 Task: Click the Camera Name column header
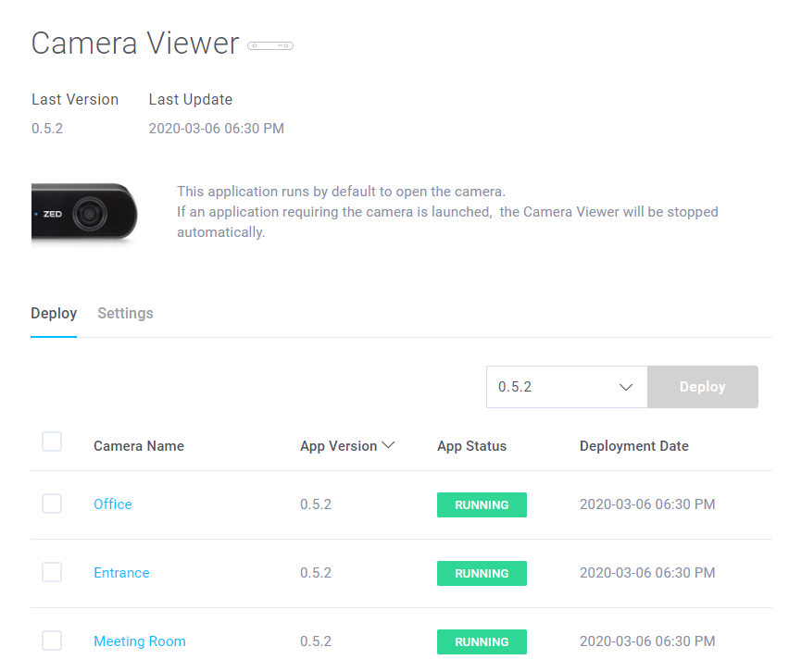[139, 445]
